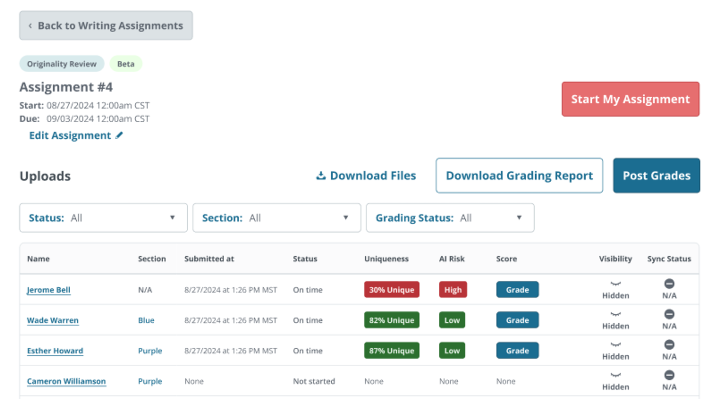Toggle hidden visibility eye for Jerome Bell

(615, 284)
